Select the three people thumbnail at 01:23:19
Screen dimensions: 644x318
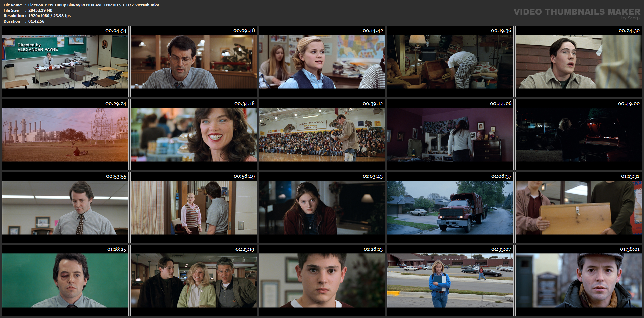pyautogui.click(x=194, y=280)
